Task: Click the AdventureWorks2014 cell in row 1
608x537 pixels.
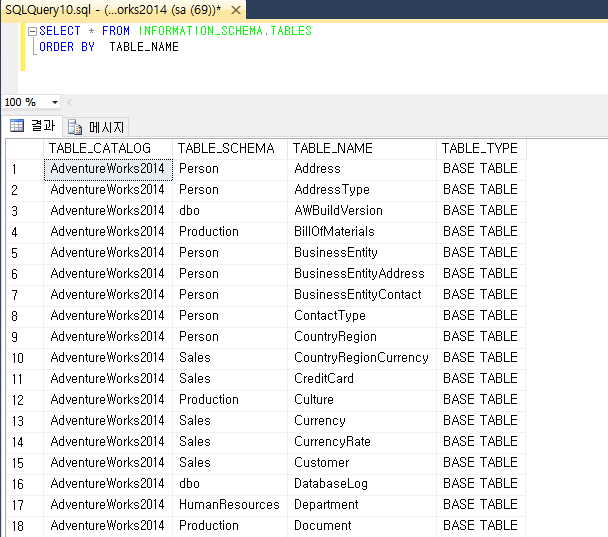Action: click(x=108, y=169)
